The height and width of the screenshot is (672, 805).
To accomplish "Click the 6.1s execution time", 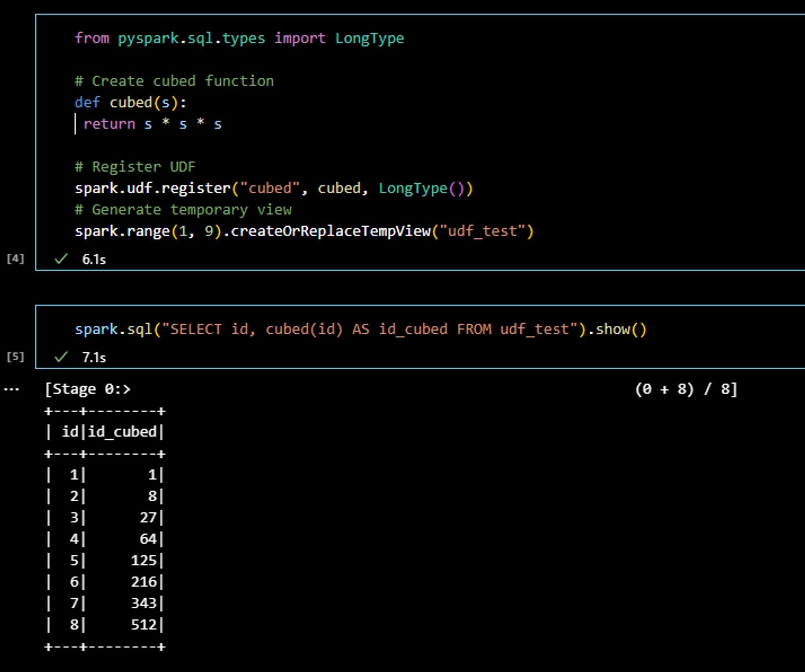I will tap(94, 260).
